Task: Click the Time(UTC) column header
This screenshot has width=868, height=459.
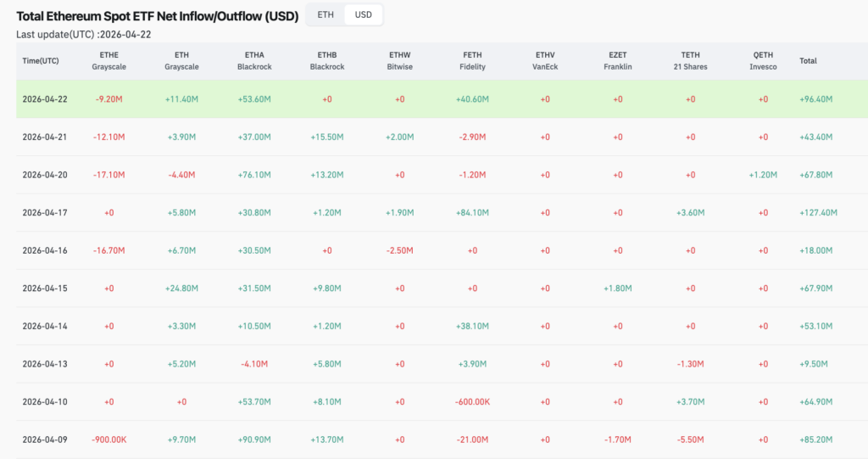Action: [x=41, y=61]
